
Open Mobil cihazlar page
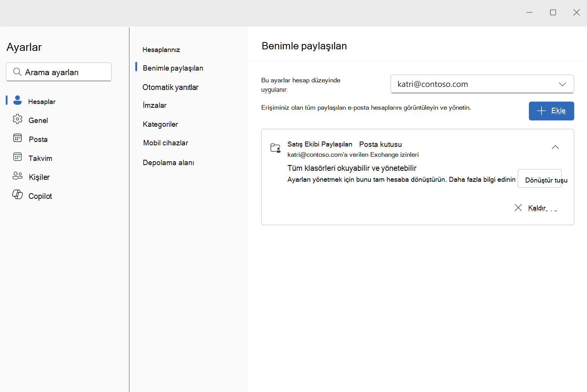click(x=166, y=143)
